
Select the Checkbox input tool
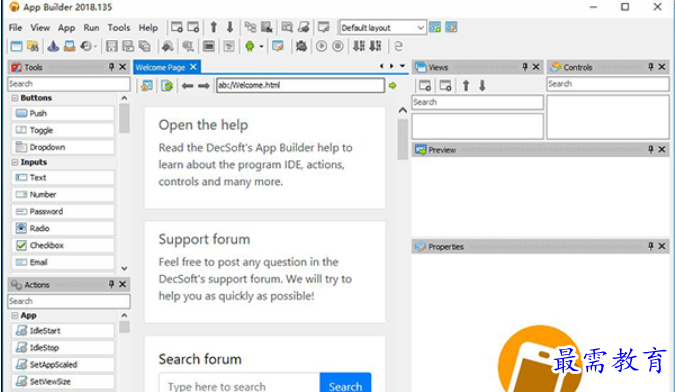point(63,245)
